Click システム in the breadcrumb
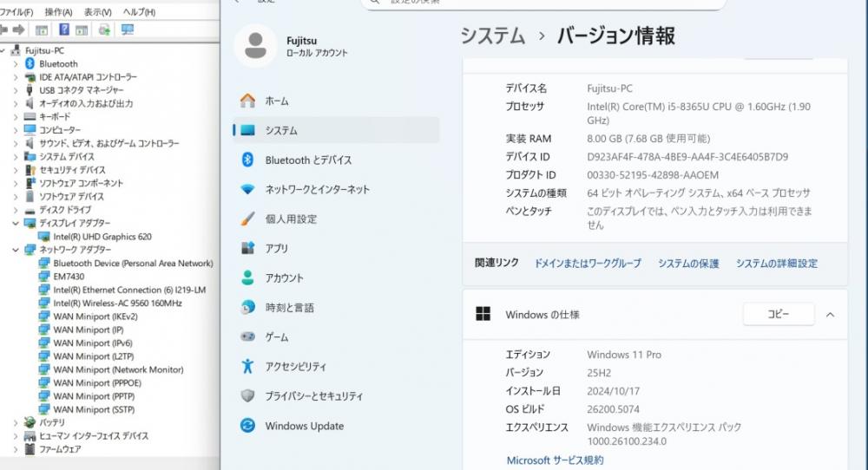Viewport: 868px width, 470px height. click(x=493, y=36)
